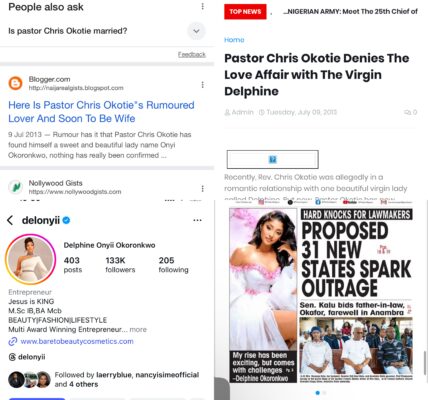The image size is (428, 400).
Task: Expand the 'Is pastor Chris Okotie married?' question
Action: coord(196,31)
